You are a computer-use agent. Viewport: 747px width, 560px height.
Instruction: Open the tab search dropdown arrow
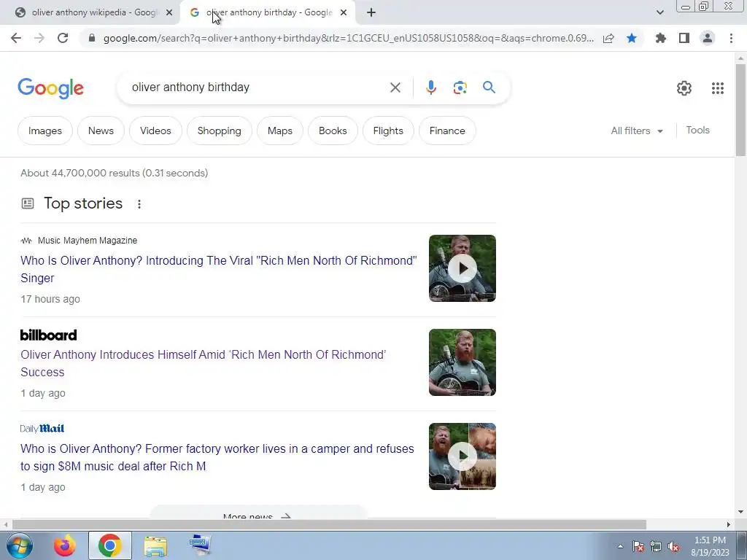(659, 13)
